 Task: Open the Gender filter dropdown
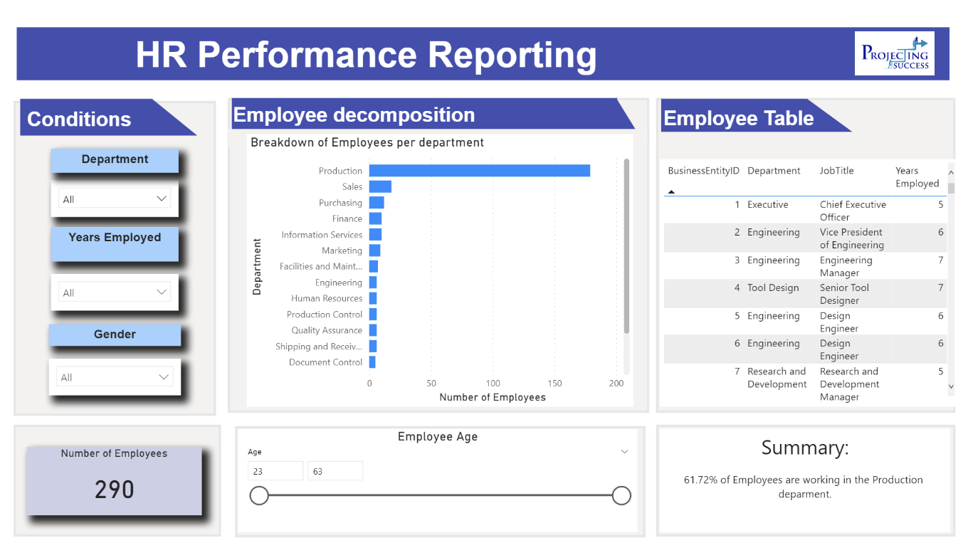tap(115, 377)
